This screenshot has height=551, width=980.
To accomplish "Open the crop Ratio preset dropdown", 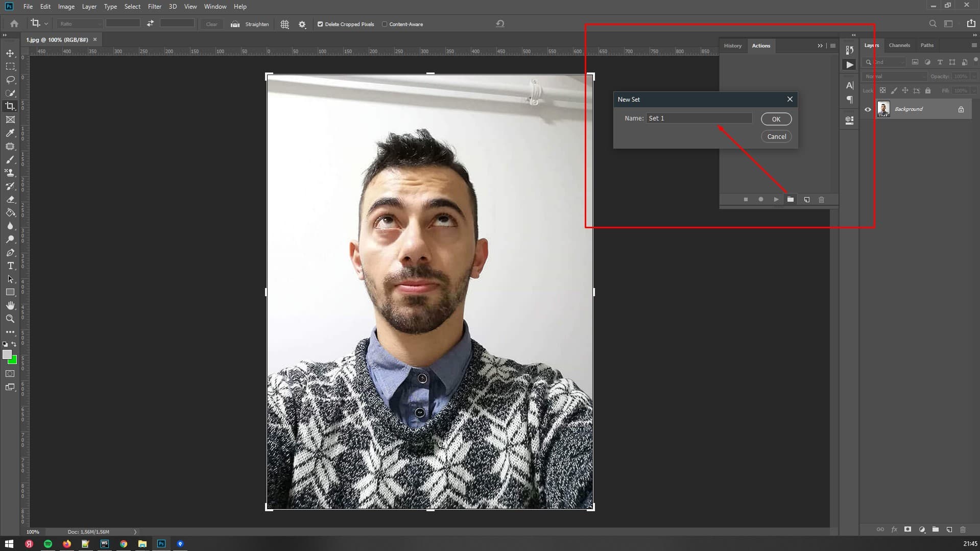I will tap(79, 24).
